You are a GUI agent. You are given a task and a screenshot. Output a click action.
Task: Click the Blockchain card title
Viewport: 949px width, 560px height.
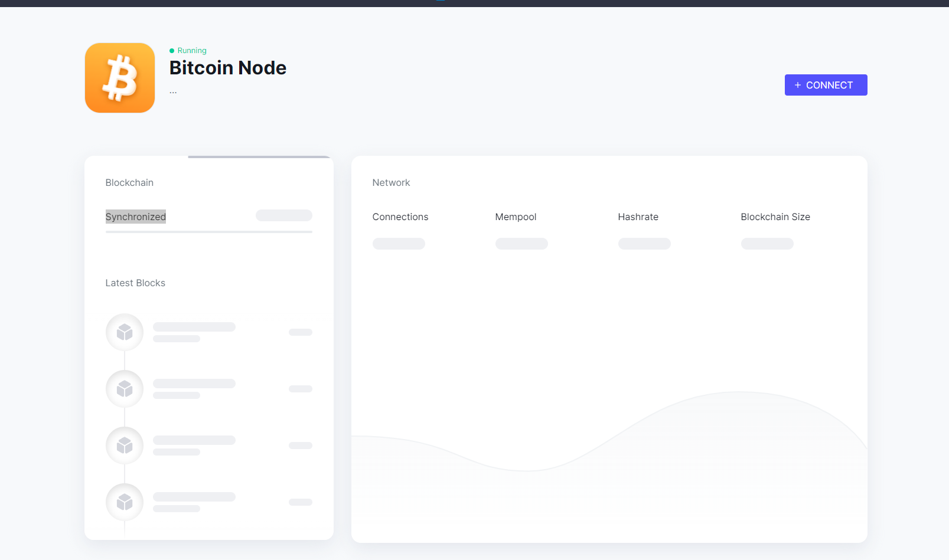click(x=129, y=183)
